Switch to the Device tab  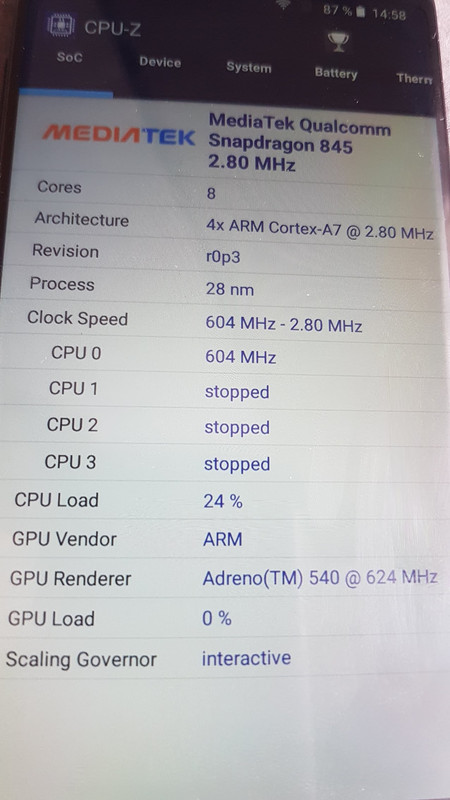tap(160, 62)
